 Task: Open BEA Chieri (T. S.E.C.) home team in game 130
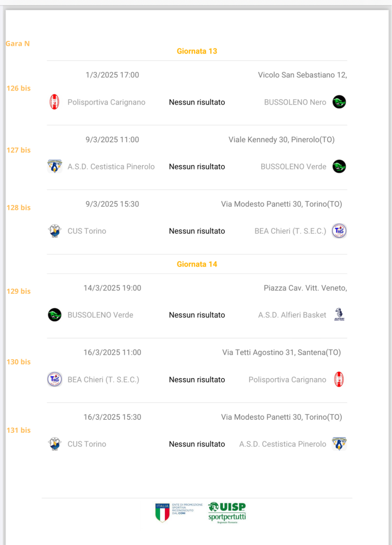pyautogui.click(x=103, y=379)
